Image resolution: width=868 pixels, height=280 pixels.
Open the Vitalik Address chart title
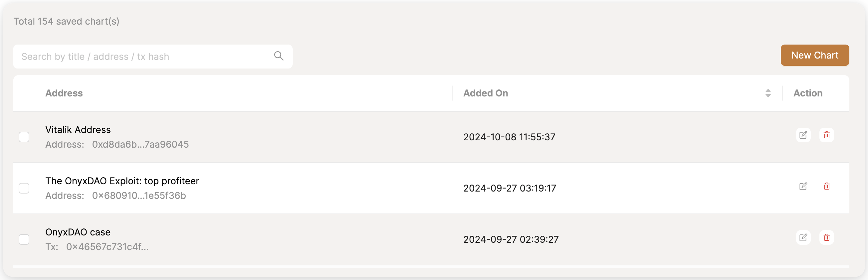coord(78,130)
